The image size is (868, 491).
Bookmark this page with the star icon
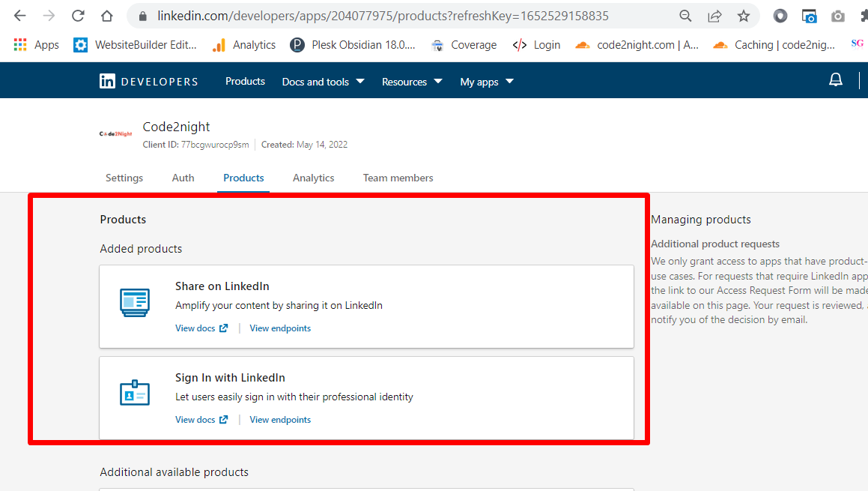(x=744, y=16)
